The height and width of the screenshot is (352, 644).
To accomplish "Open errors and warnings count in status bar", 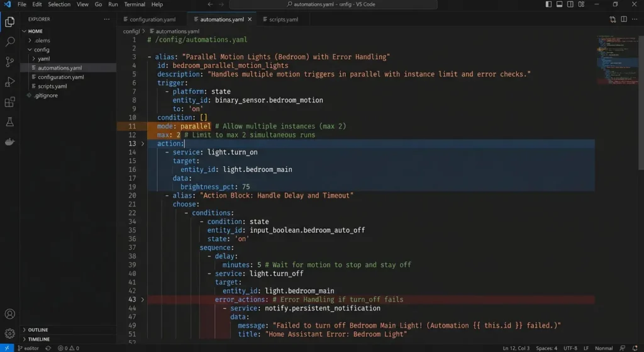I will click(x=68, y=348).
